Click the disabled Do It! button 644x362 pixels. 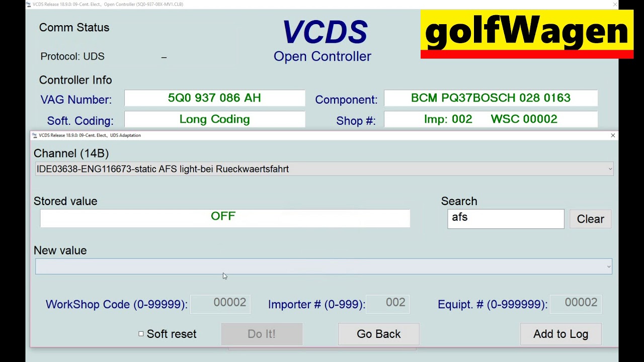pos(262,334)
